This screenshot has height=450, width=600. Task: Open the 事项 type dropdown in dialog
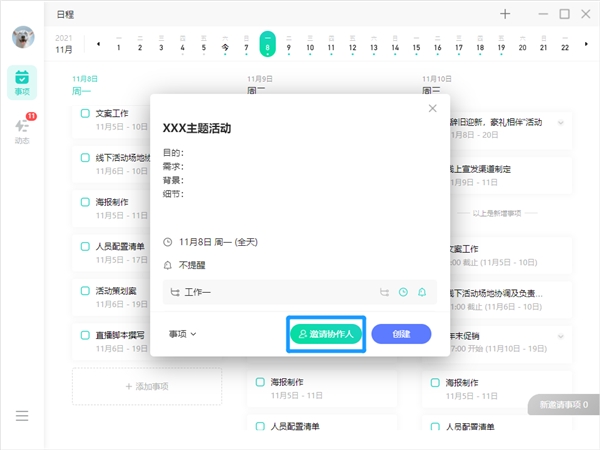183,334
